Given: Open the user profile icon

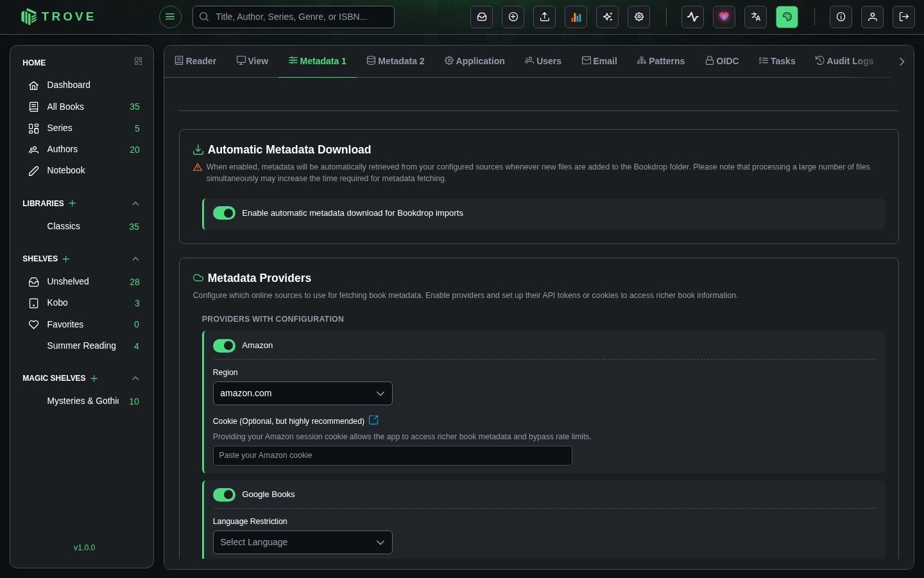Looking at the screenshot, I should click(x=873, y=17).
